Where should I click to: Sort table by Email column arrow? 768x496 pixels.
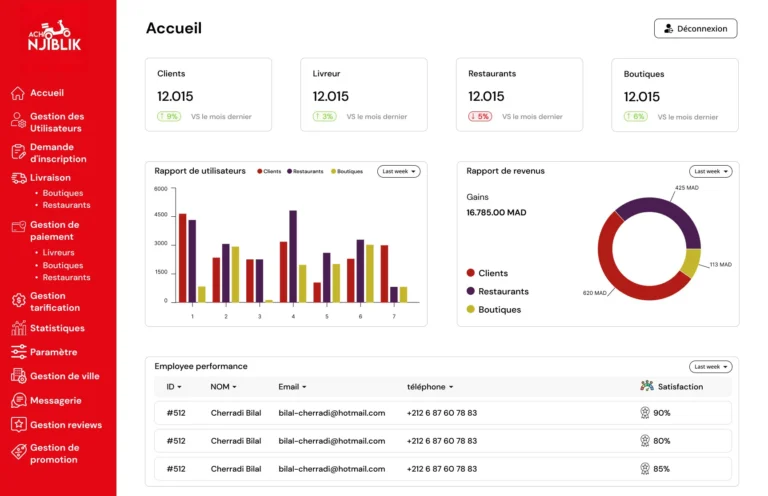[304, 387]
